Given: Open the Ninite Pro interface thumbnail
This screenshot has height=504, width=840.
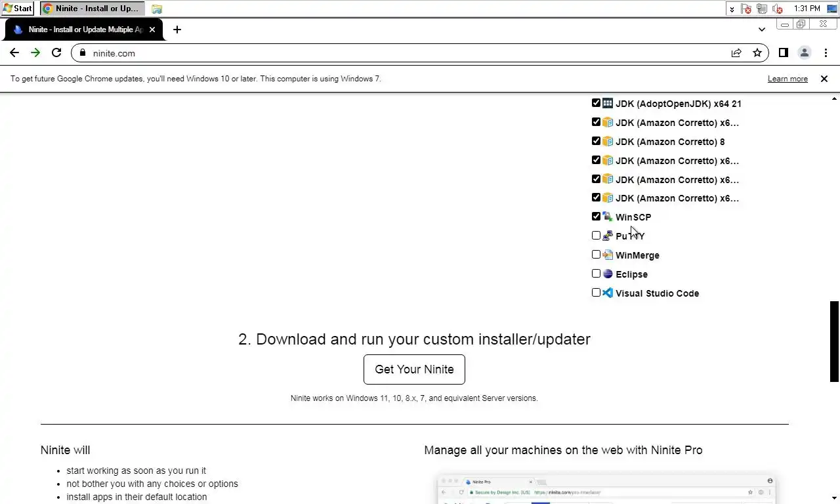Looking at the screenshot, I should [607, 489].
